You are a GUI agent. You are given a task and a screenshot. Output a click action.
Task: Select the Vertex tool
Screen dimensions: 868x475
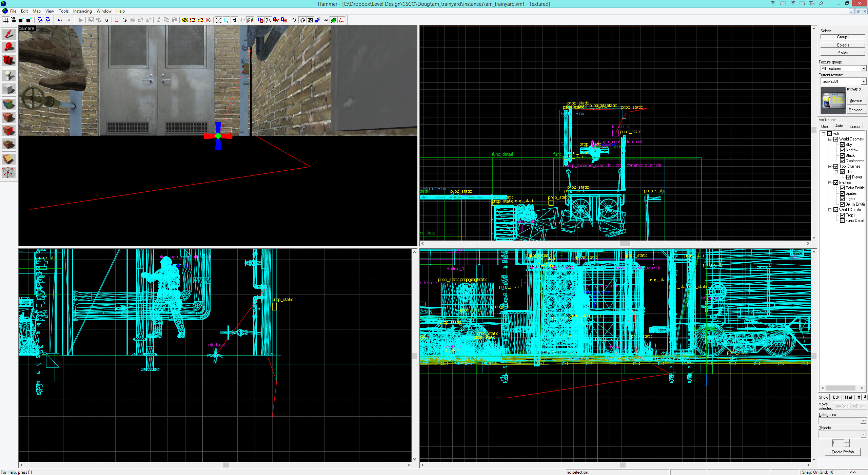click(9, 172)
